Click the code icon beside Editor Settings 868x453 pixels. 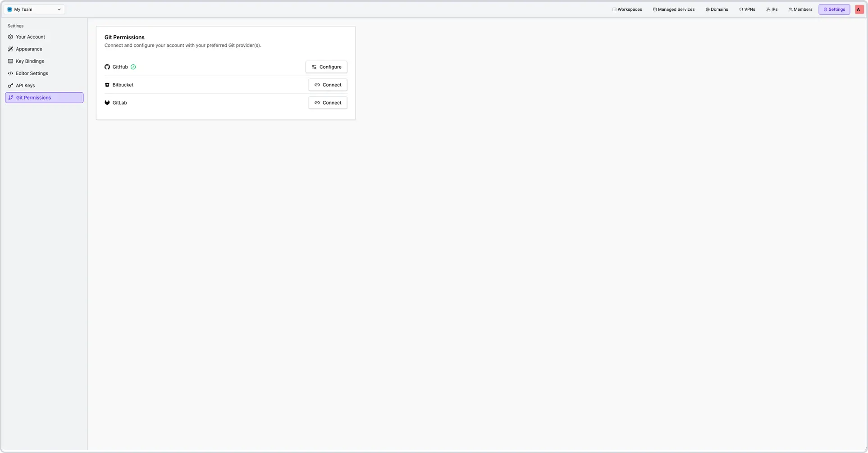(x=10, y=73)
